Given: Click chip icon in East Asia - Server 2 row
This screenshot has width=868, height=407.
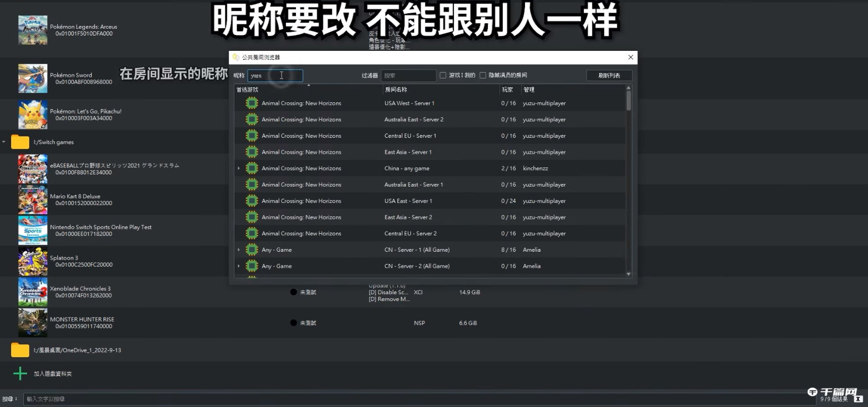Looking at the screenshot, I should point(252,217).
